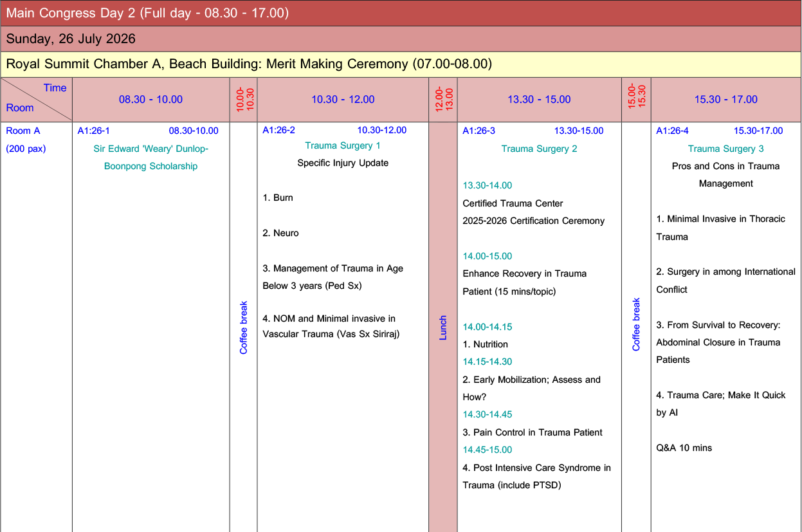Click the 'Q&A 10 mins' entry

click(x=684, y=448)
